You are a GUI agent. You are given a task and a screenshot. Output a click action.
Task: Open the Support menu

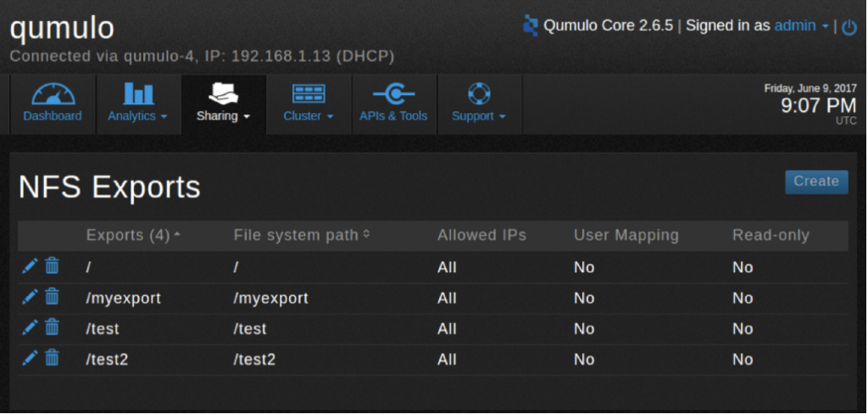click(479, 103)
